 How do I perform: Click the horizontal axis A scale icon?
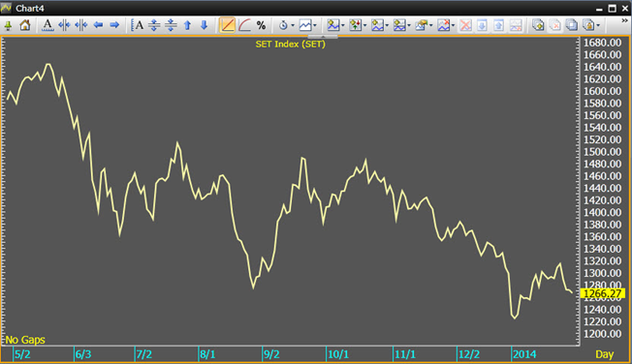click(x=47, y=25)
